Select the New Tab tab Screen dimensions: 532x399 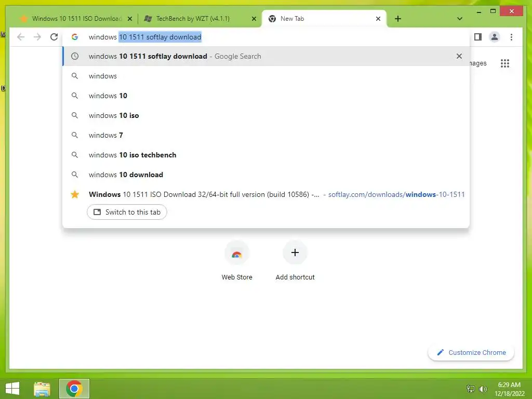[324, 19]
